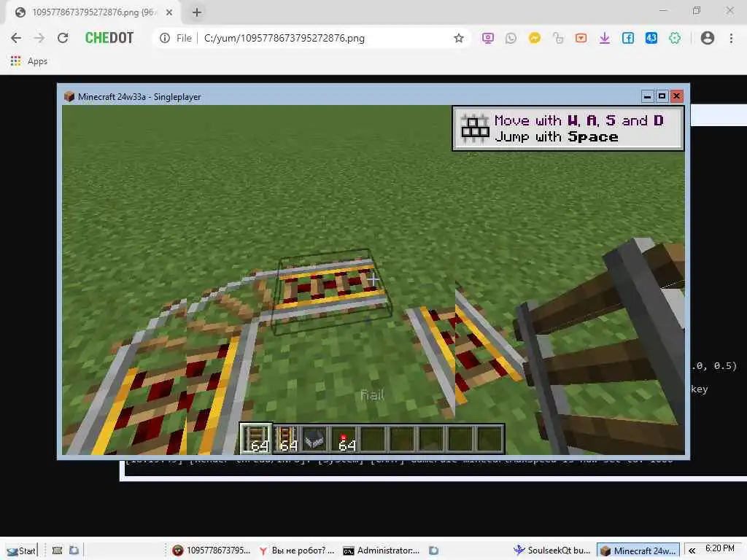Image resolution: width=747 pixels, height=560 pixels.
Task: Switch to the Administrator command prompt taskbar item
Action: [x=381, y=551]
